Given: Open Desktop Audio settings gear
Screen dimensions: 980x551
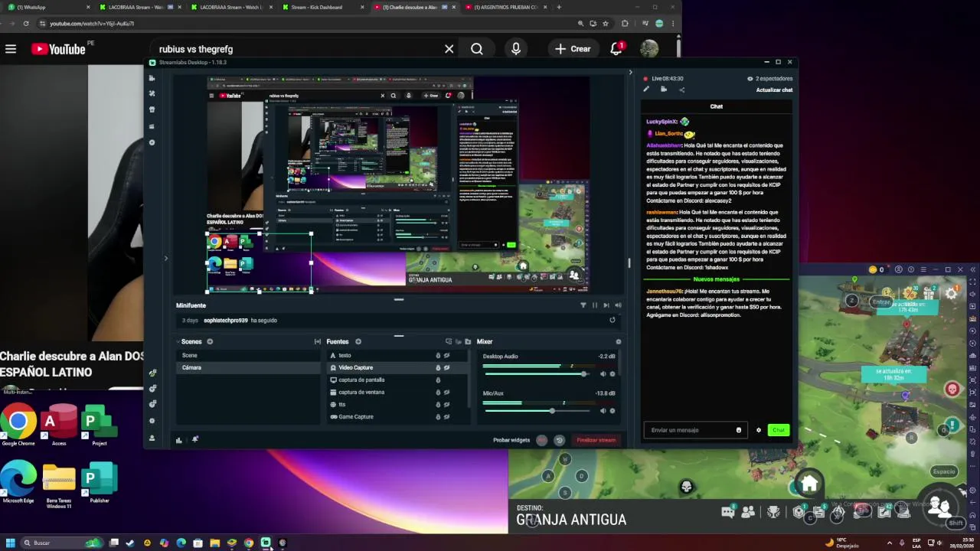Looking at the screenshot, I should (612, 374).
